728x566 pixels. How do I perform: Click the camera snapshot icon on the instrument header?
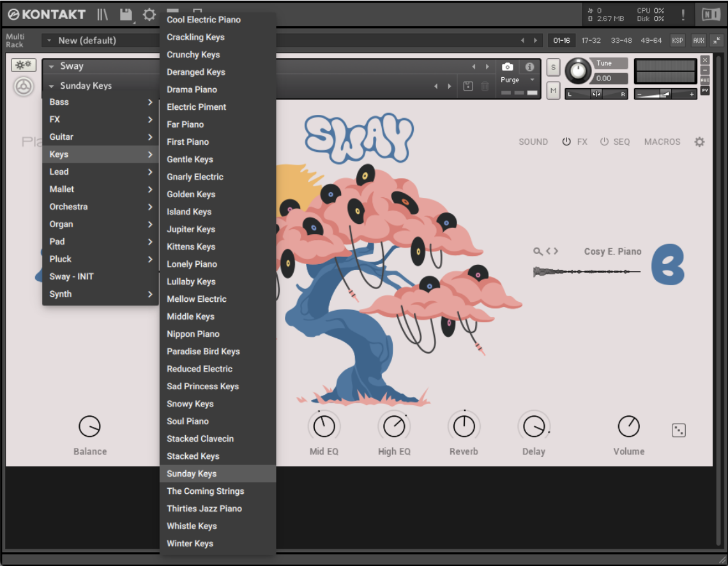tap(508, 66)
